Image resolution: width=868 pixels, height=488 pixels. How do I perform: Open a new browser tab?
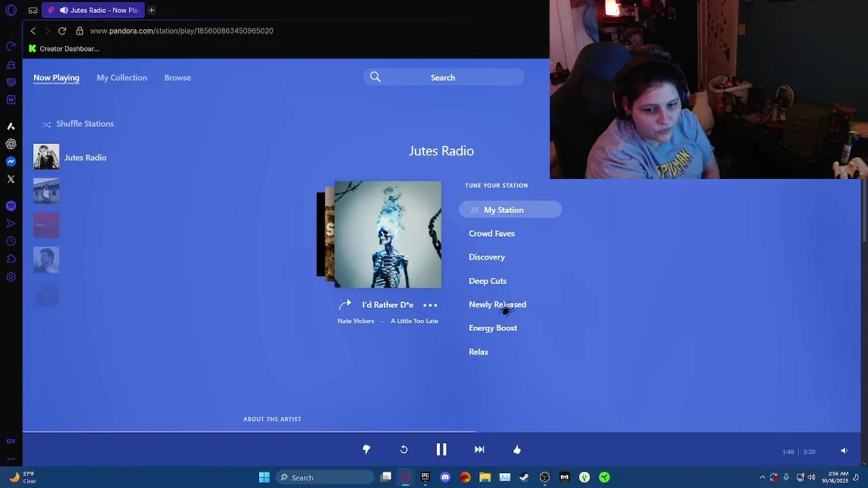tap(151, 10)
